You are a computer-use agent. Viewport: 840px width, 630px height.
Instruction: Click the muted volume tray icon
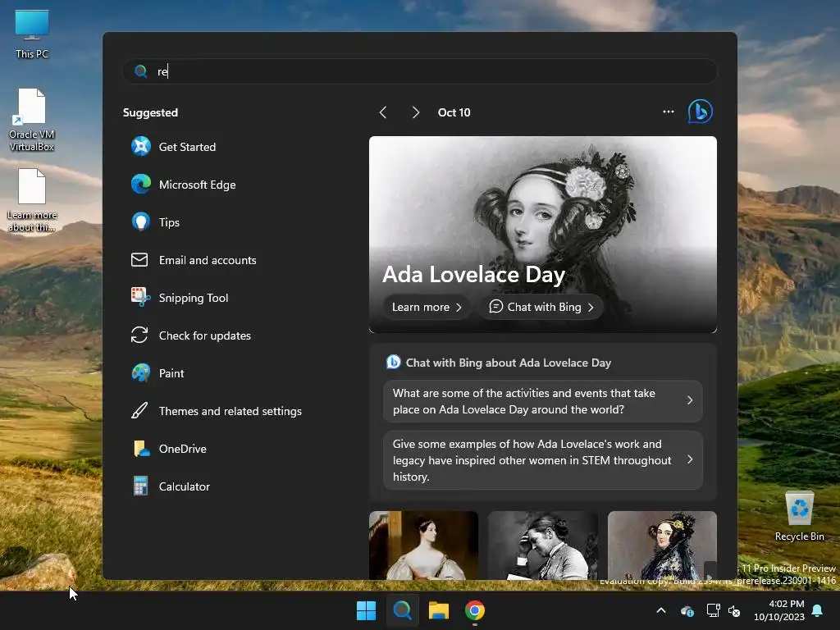(734, 610)
